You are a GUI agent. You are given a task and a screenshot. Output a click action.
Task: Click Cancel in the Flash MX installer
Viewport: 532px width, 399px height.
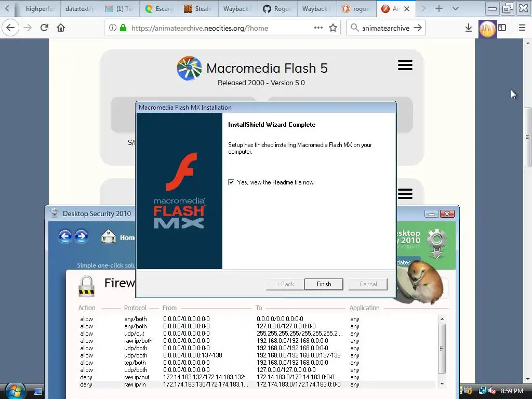[x=368, y=284]
